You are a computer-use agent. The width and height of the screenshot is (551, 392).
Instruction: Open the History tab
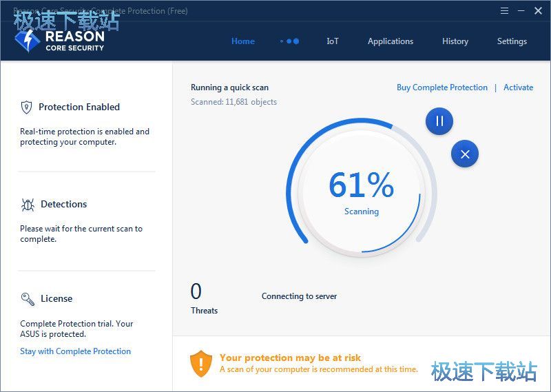[x=455, y=41]
